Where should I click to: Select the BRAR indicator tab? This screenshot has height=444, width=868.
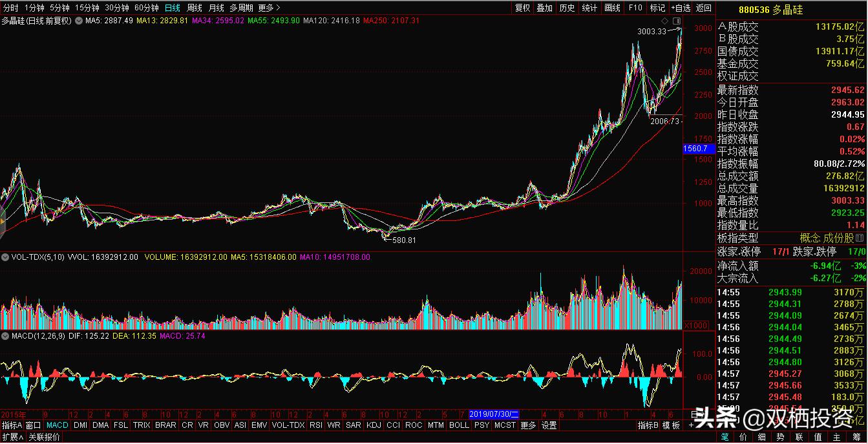(x=166, y=425)
